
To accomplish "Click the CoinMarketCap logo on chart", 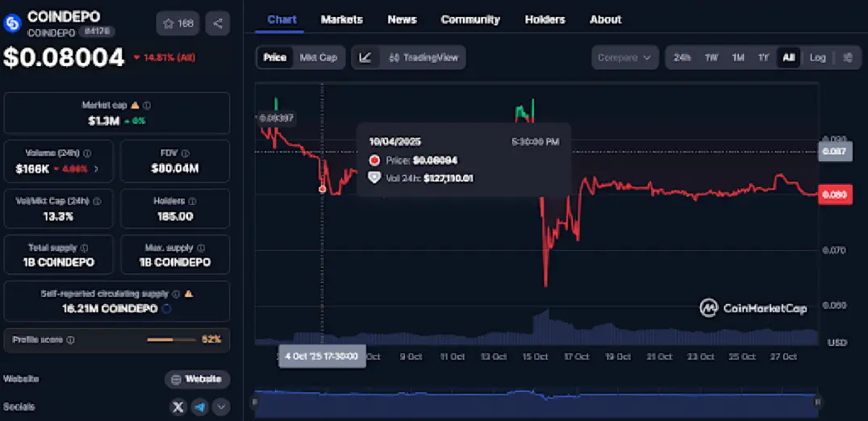I will pyautogui.click(x=753, y=308).
